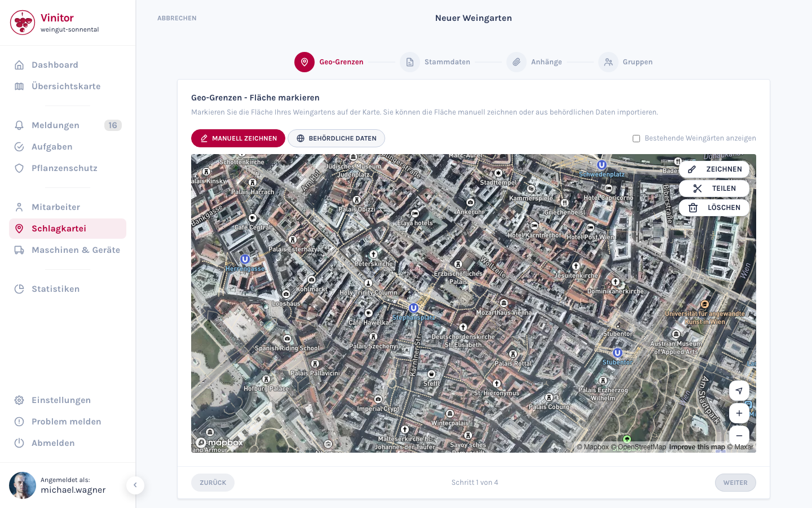Screen dimensions: 812x508
Task: Click Improve this map link
Action: [x=697, y=447]
